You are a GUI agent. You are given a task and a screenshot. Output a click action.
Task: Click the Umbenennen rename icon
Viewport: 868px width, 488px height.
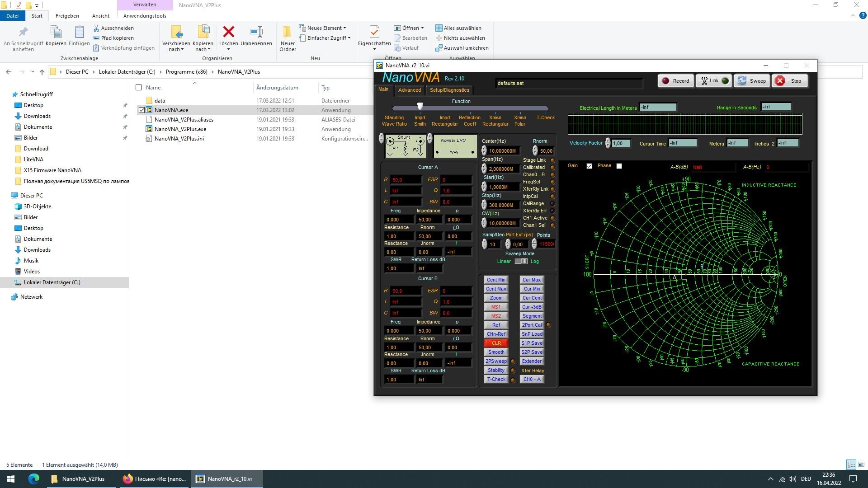point(256,32)
